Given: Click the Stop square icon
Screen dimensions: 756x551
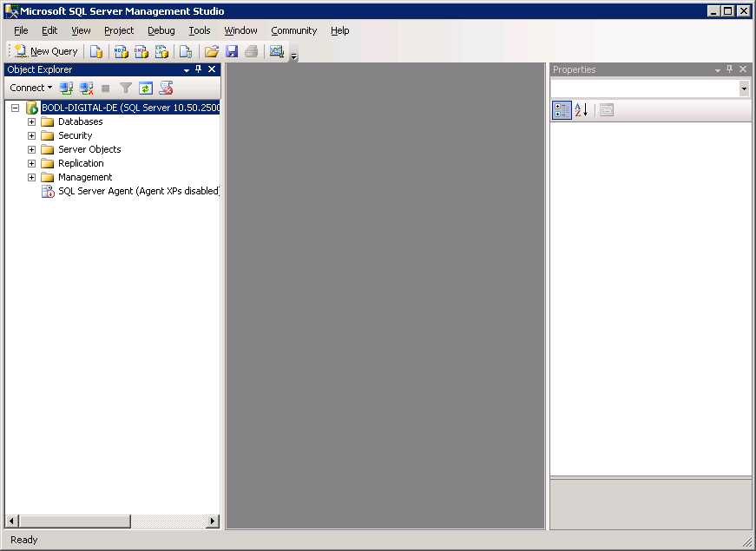Looking at the screenshot, I should (106, 88).
